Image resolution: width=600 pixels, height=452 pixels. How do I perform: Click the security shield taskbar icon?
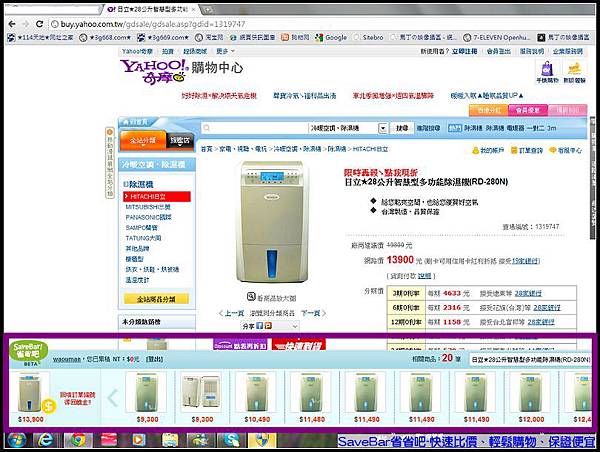[x=262, y=441]
